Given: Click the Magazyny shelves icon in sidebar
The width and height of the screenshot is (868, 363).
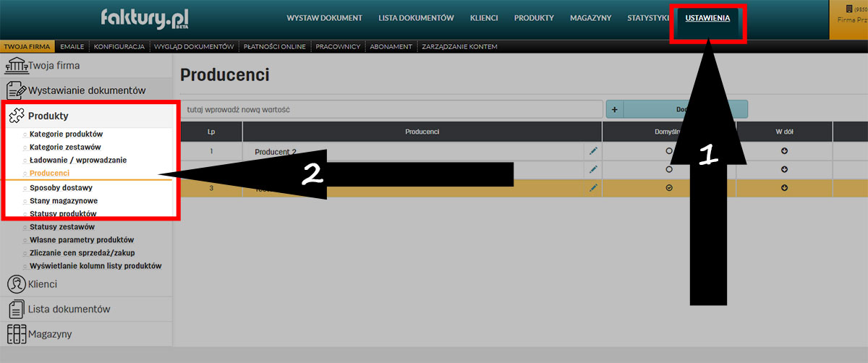Looking at the screenshot, I should tap(17, 334).
